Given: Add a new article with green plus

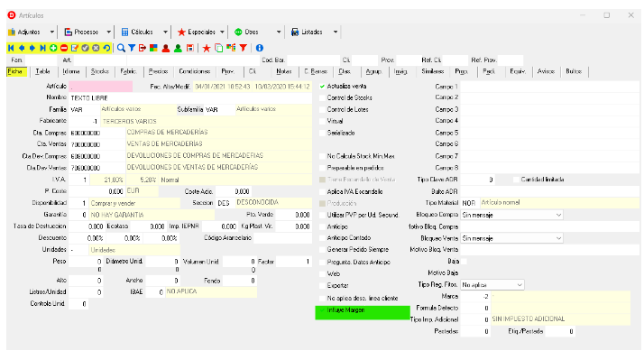Looking at the screenshot, I should pyautogui.click(x=53, y=48).
